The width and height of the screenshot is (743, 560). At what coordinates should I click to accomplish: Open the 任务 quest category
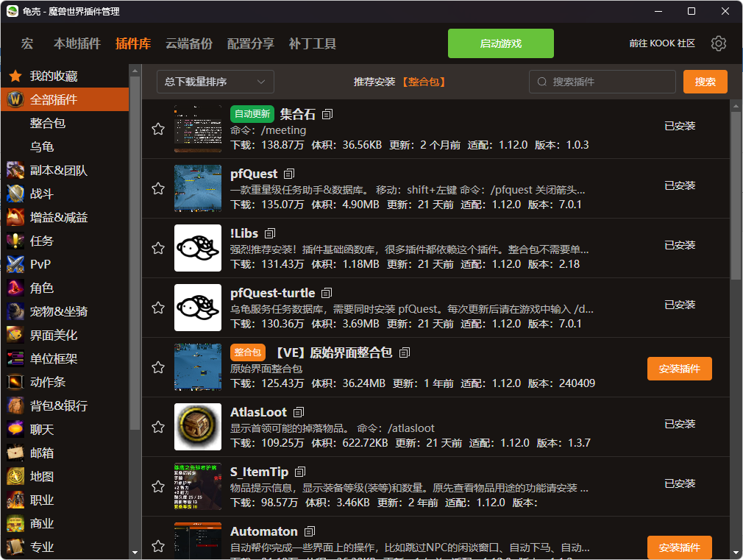[x=65, y=241]
